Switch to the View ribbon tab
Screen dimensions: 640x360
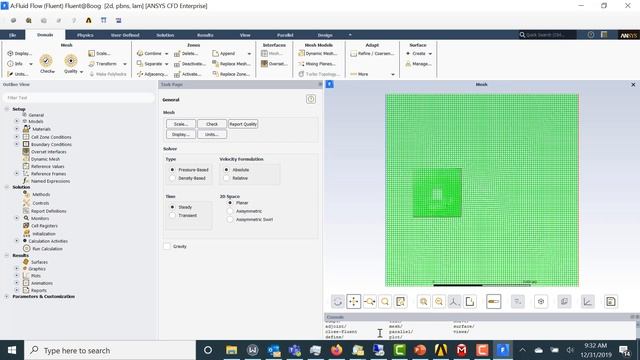tap(245, 35)
